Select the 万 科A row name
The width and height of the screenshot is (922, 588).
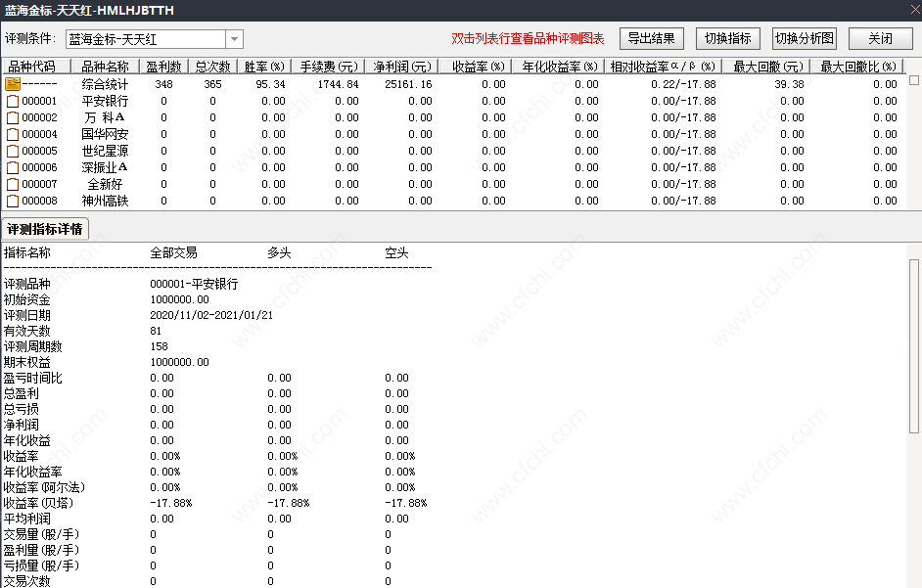click(x=105, y=117)
